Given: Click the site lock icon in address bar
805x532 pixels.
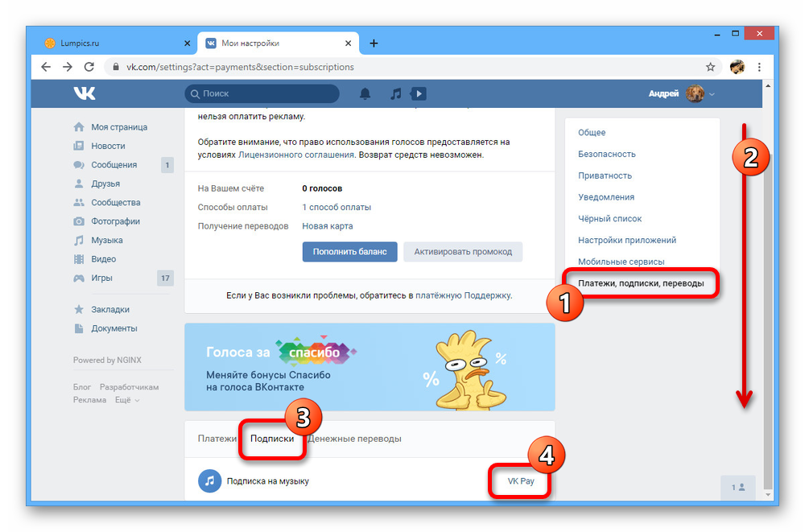Looking at the screenshot, I should tap(116, 67).
